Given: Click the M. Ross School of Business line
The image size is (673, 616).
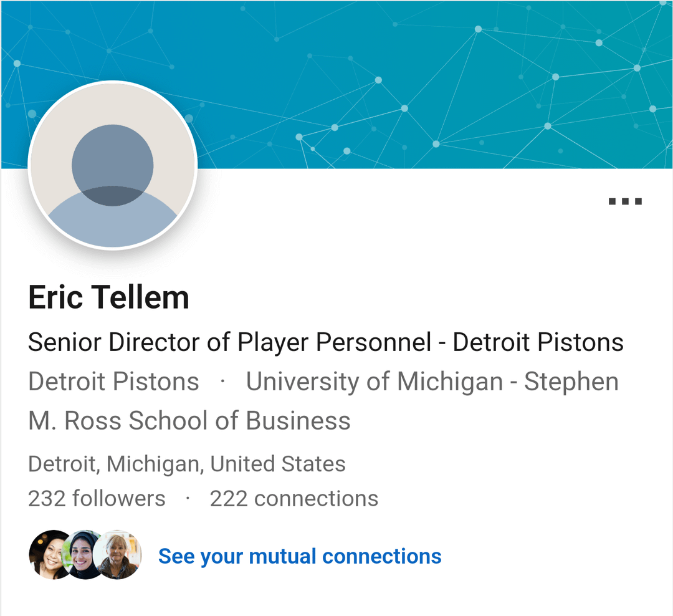Looking at the screenshot, I should click(189, 421).
